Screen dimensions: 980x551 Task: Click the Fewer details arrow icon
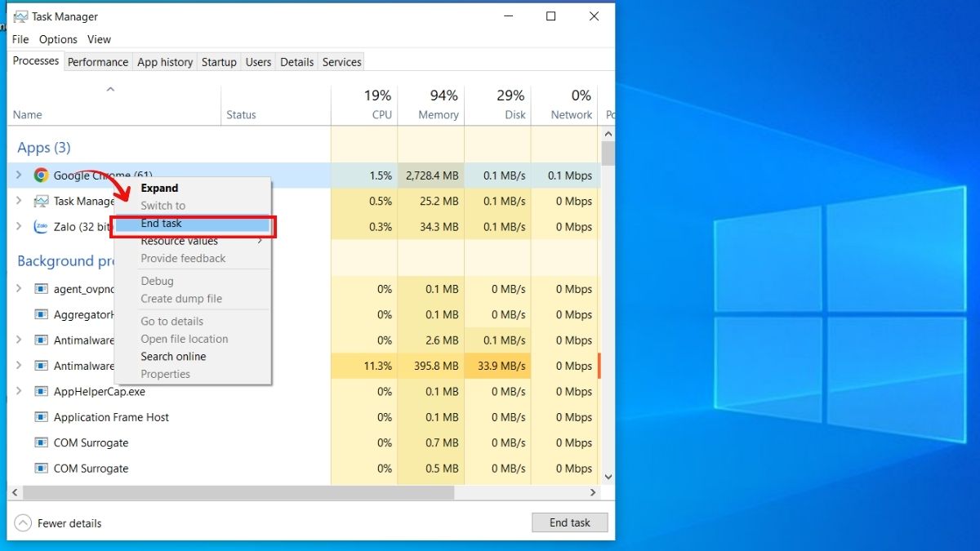pos(23,523)
